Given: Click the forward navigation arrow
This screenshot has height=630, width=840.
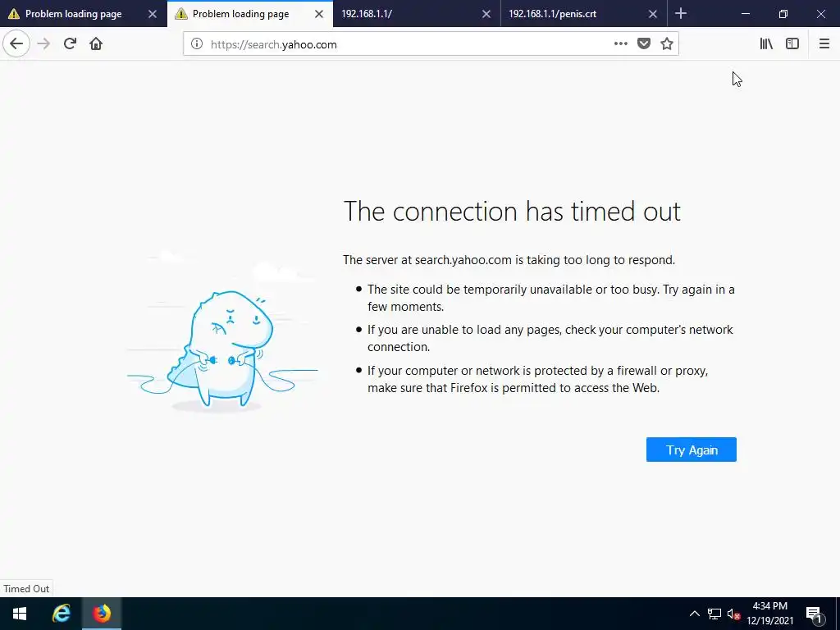Looking at the screenshot, I should [x=43, y=44].
